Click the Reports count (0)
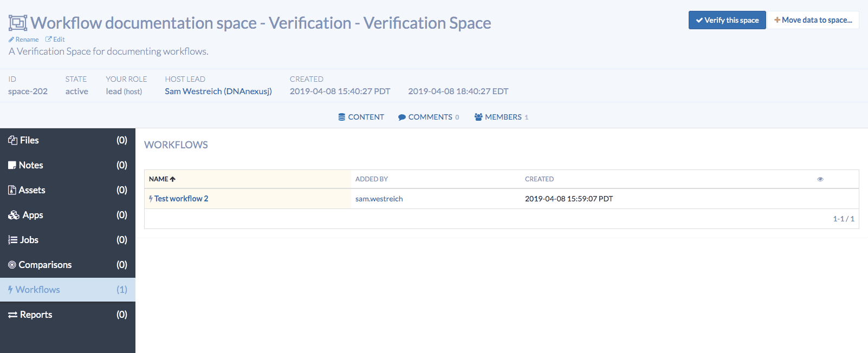Image resolution: width=868 pixels, height=353 pixels. (122, 315)
